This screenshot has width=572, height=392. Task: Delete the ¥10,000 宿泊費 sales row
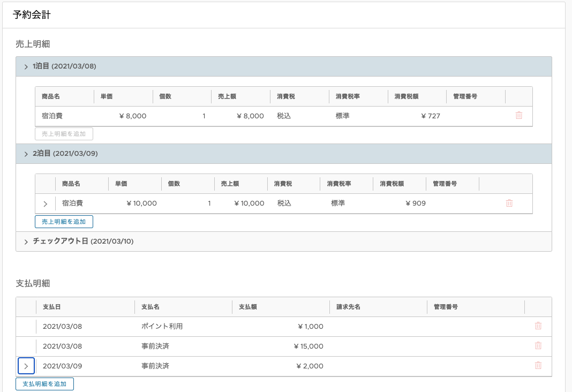(509, 203)
